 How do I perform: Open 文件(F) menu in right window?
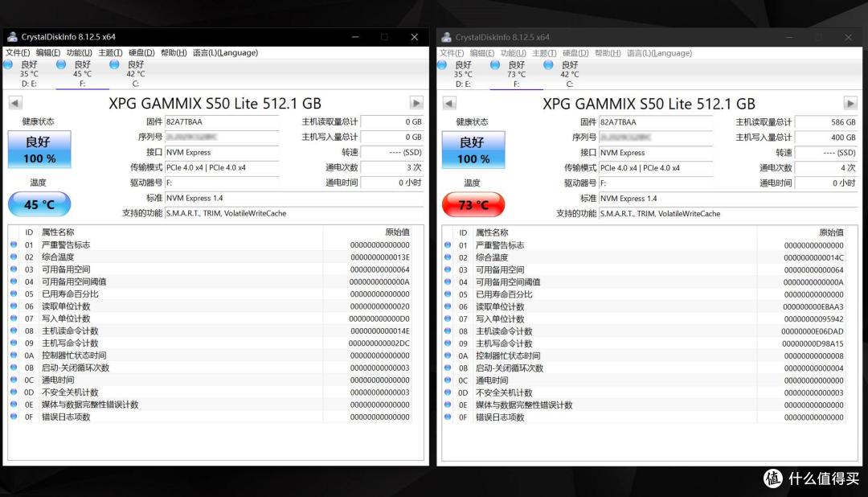click(452, 53)
